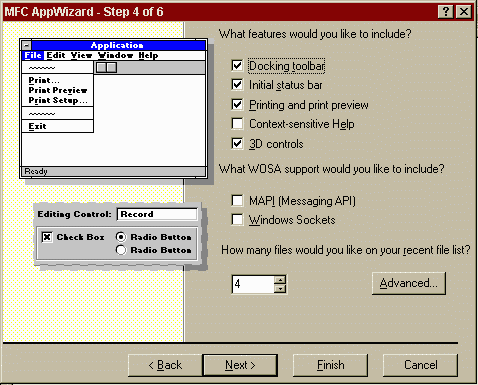Click the Editing Control: label
This screenshot has width=478, height=385.
tap(74, 214)
